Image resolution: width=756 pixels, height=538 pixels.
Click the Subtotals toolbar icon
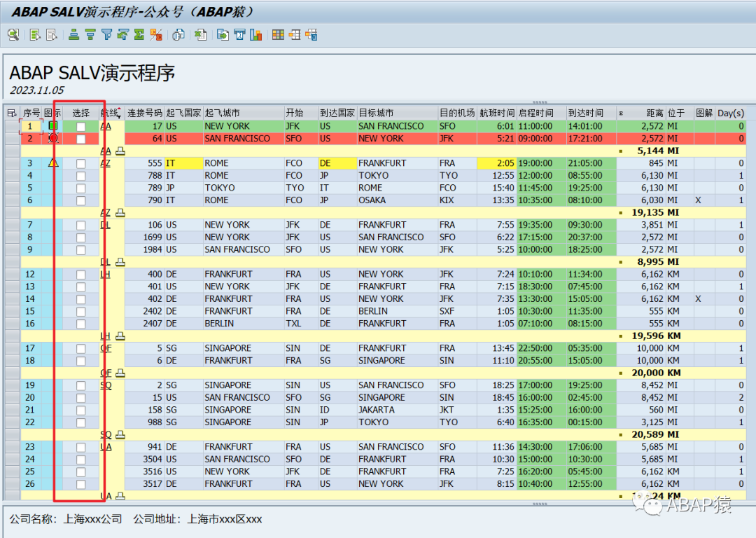pos(155,35)
